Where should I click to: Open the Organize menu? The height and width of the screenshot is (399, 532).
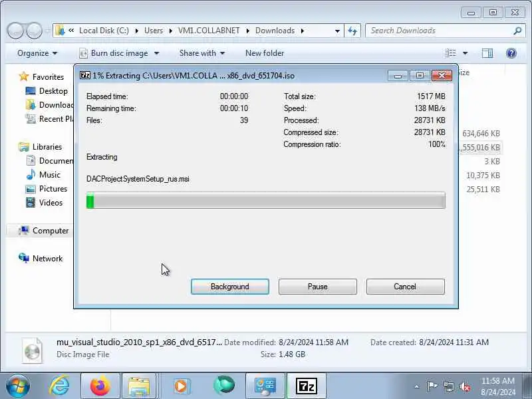coord(37,53)
